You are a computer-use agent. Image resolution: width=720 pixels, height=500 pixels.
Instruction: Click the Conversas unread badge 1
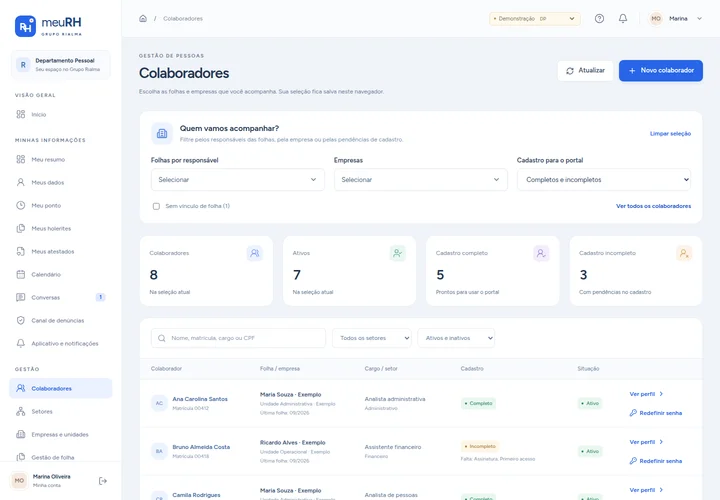[101, 297]
